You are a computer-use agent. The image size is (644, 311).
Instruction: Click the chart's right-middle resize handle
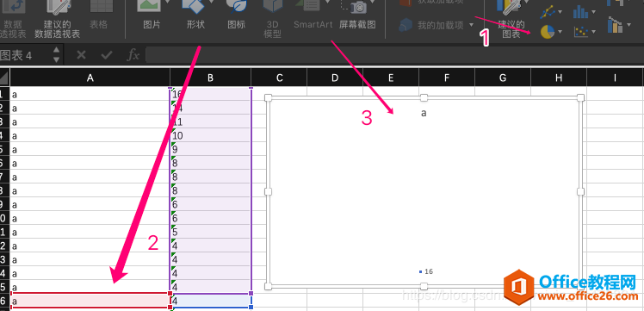pyautogui.click(x=580, y=191)
